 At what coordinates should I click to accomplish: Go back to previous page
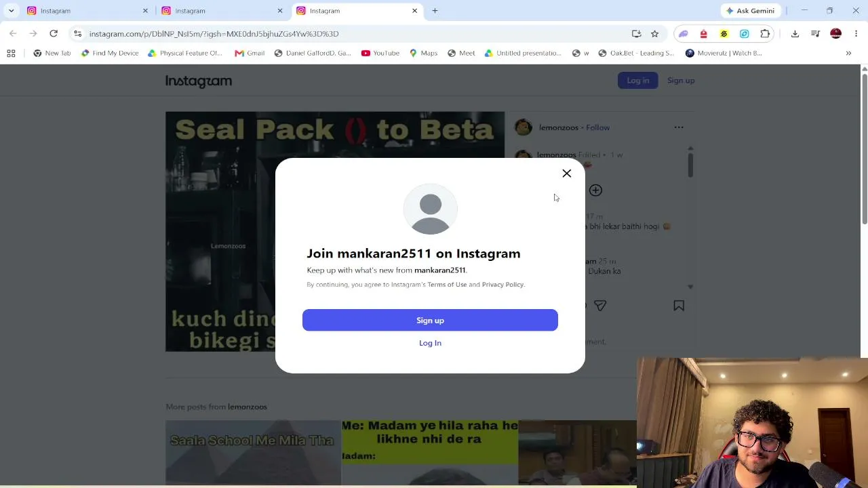point(13,34)
